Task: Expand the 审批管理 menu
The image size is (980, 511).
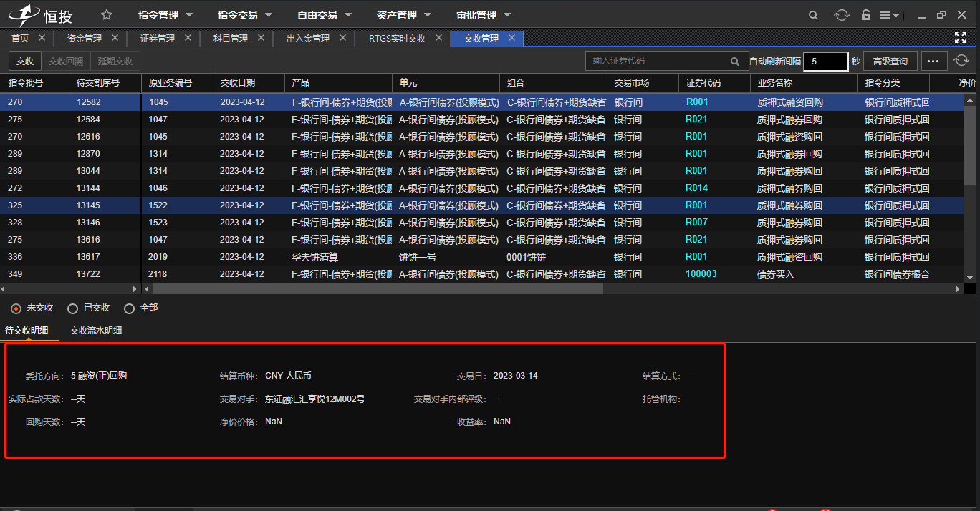Action: (484, 15)
